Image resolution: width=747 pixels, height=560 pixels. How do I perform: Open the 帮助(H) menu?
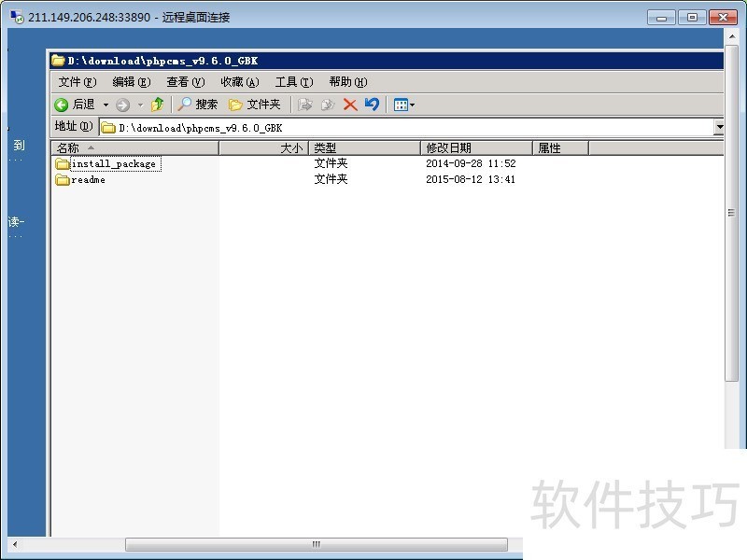[x=348, y=82]
